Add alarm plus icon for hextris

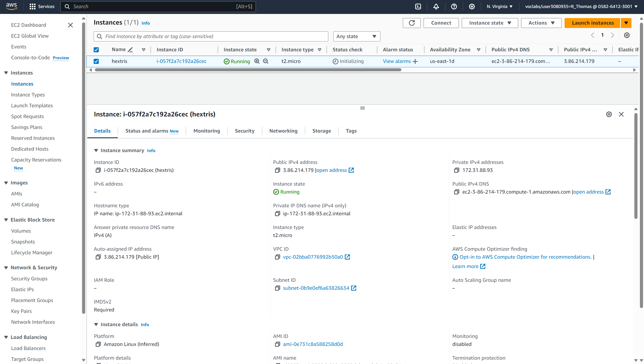(415, 61)
